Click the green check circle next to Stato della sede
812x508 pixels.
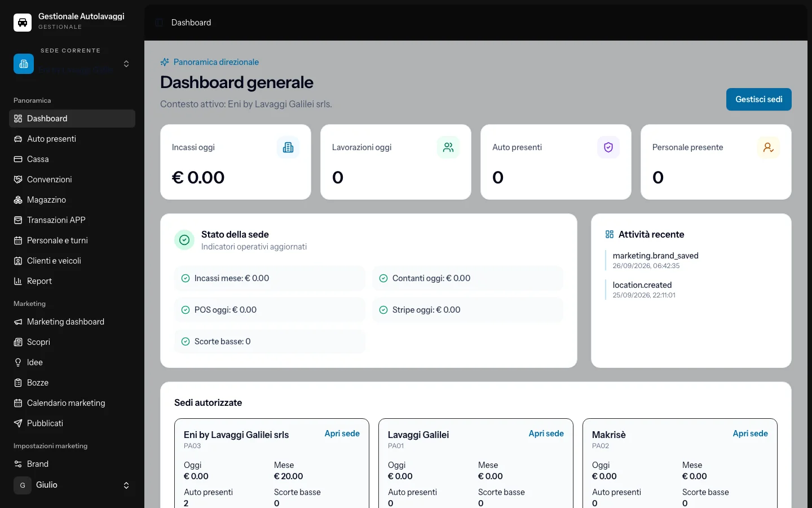click(184, 240)
